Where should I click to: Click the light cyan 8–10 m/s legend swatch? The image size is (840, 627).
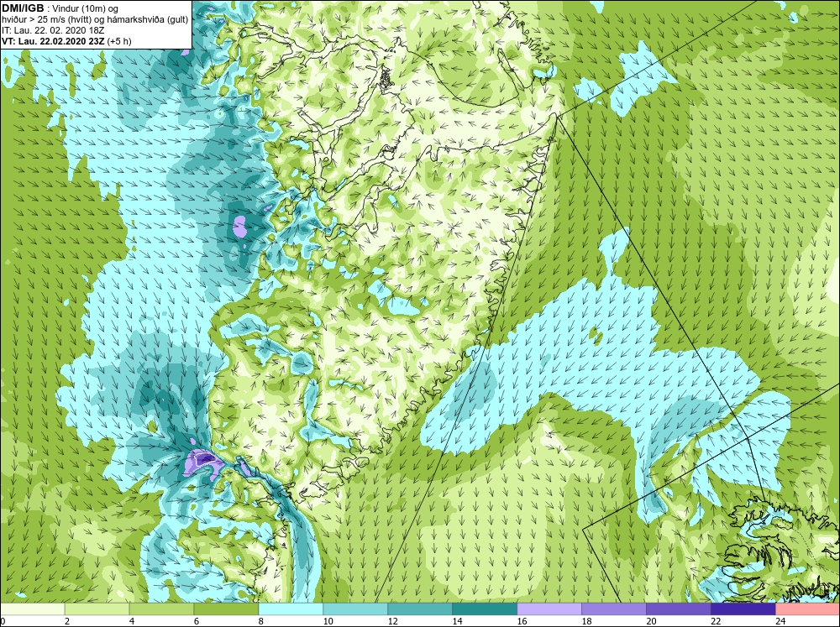coord(291,609)
